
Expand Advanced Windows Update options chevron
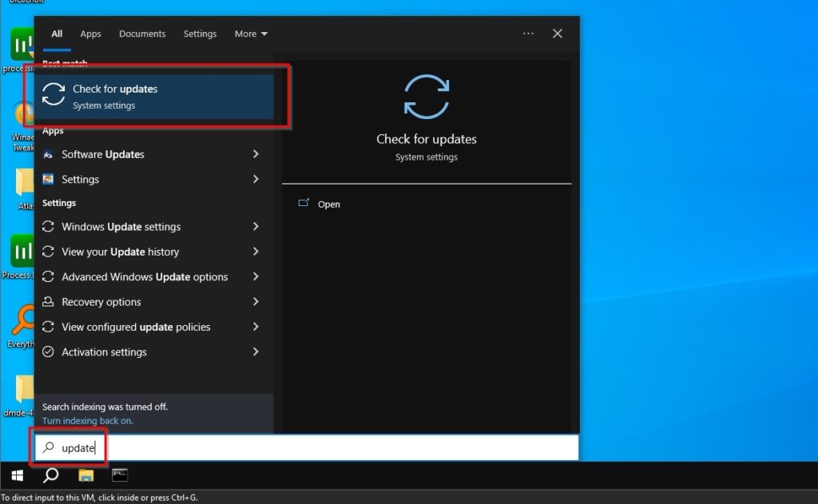(x=256, y=276)
